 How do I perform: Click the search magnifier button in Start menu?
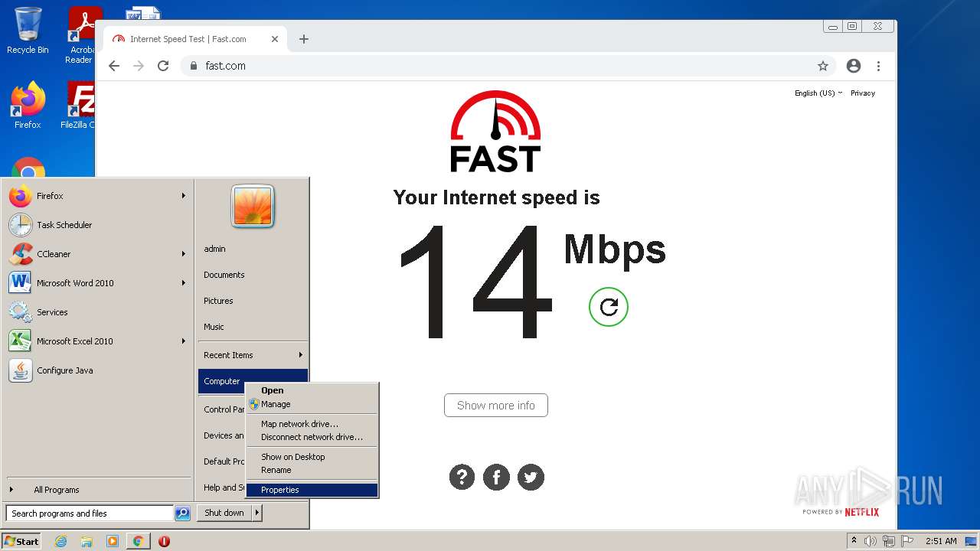click(x=182, y=514)
